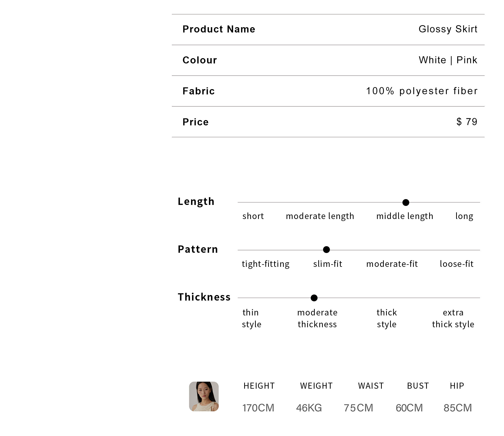Screen dimensions: 504x436
Task: Select the 'moderate length' label
Action: 320,216
